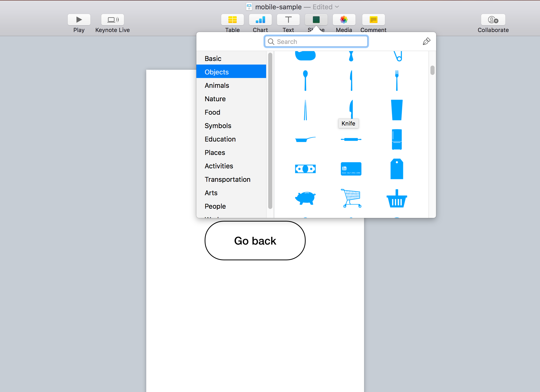540x392 pixels.
Task: Click the category list scrollbar
Action: pyautogui.click(x=270, y=131)
